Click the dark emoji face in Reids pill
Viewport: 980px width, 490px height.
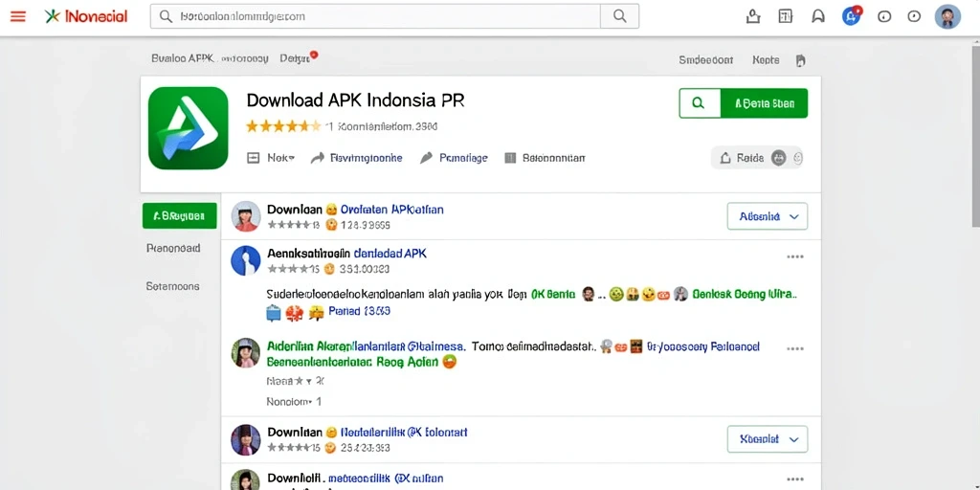tap(778, 158)
